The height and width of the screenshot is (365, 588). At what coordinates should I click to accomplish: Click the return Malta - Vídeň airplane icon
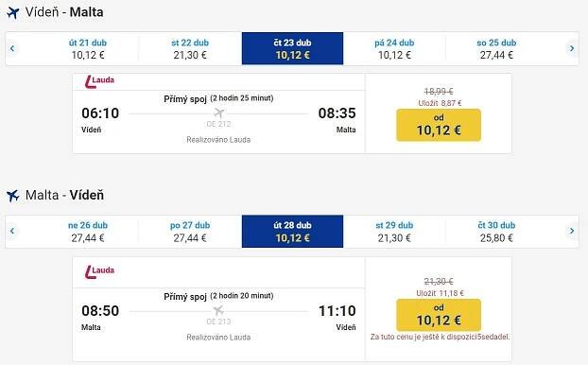pos(13,196)
